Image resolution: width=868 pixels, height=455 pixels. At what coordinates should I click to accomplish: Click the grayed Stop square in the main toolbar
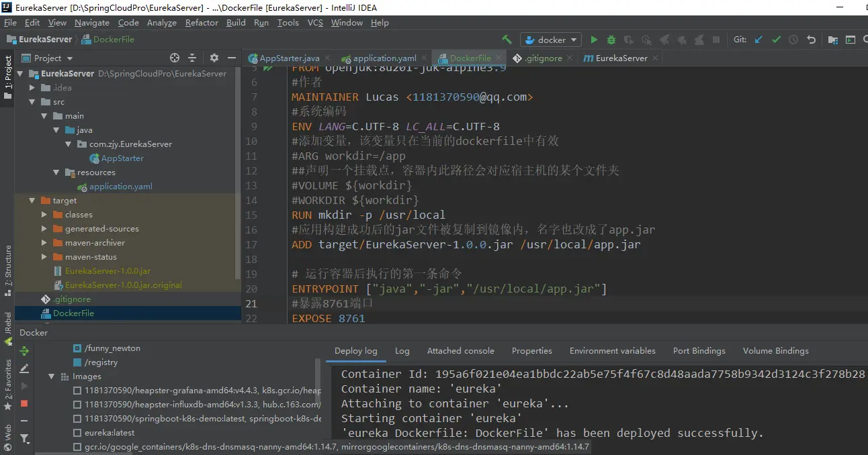tap(716, 40)
